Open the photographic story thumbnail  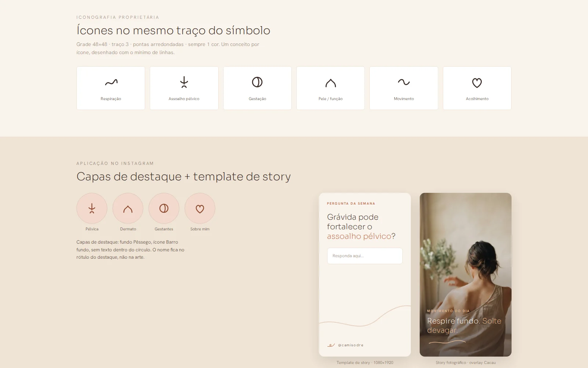click(x=466, y=275)
